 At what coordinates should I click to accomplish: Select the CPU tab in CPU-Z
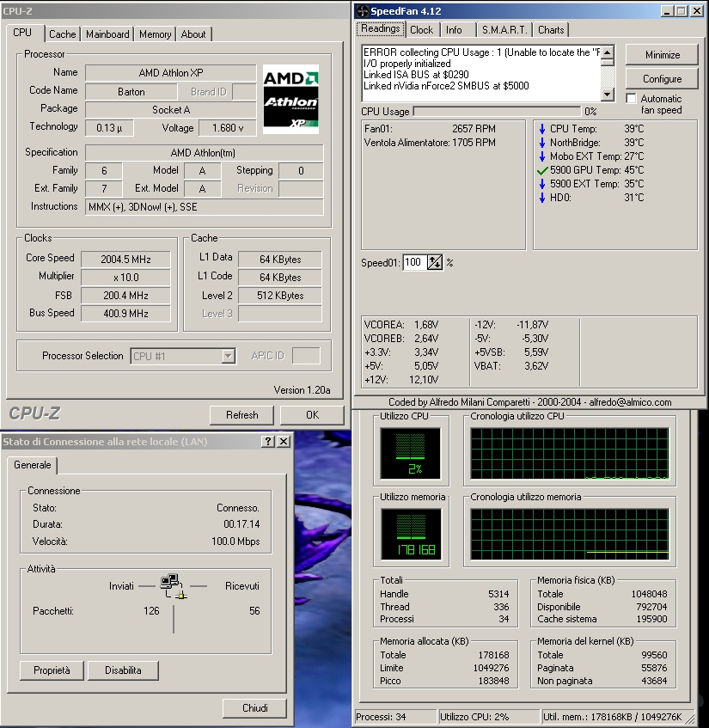[x=22, y=33]
